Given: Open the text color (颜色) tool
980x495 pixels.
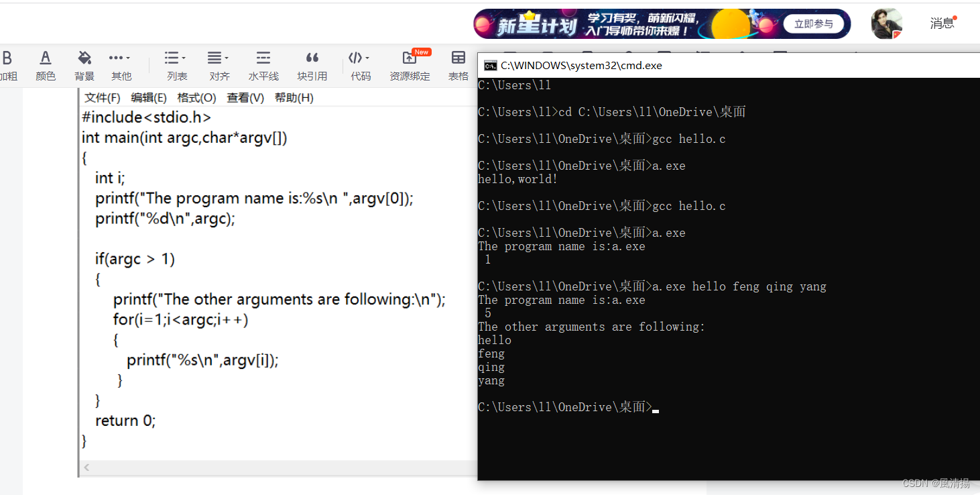Looking at the screenshot, I should (x=46, y=66).
